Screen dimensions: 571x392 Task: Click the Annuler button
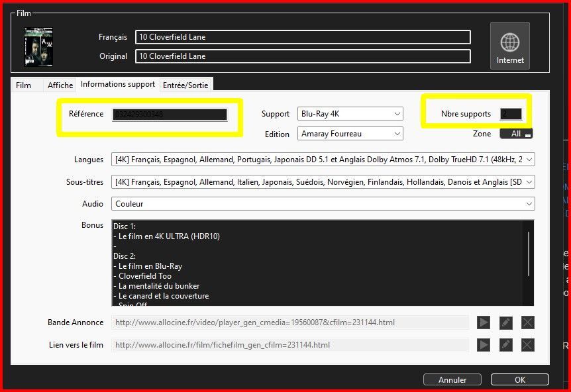[452, 379]
